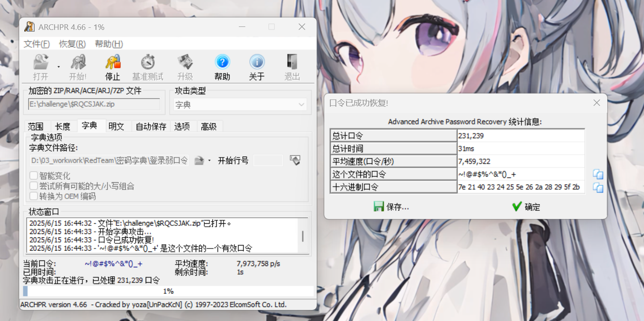The height and width of the screenshot is (321, 644).
Task: Click the recovered password ~!@#$%^&*()_+ cell
Action: [x=521, y=174]
